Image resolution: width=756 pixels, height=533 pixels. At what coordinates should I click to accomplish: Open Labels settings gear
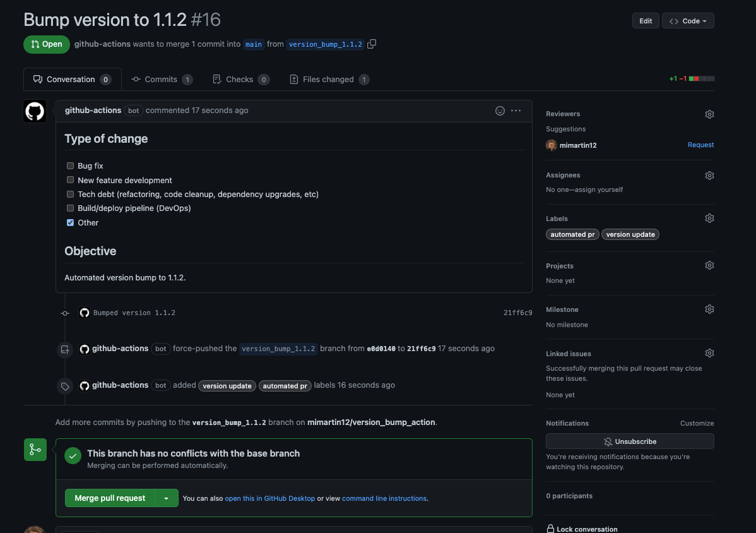[x=709, y=219]
